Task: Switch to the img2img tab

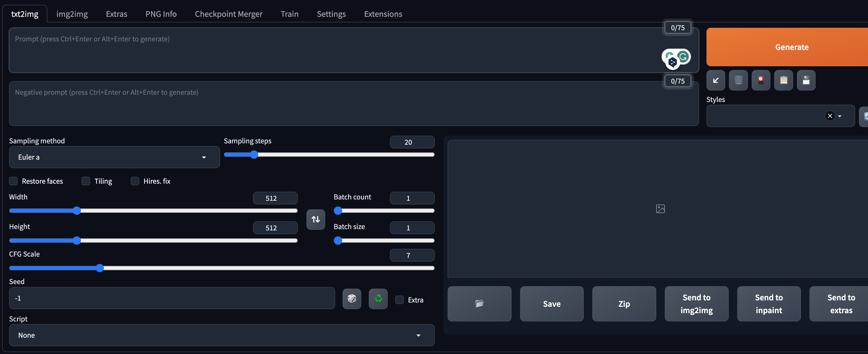Action: tap(72, 14)
